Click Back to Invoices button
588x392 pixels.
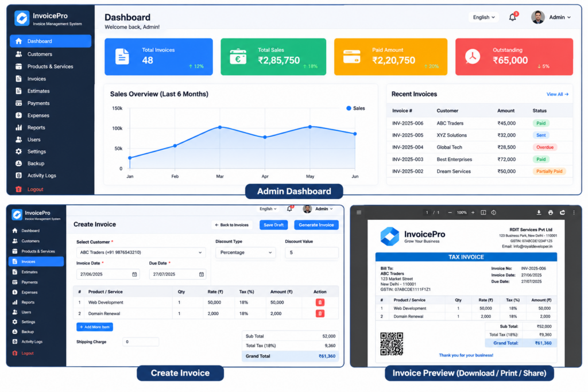tap(232, 225)
